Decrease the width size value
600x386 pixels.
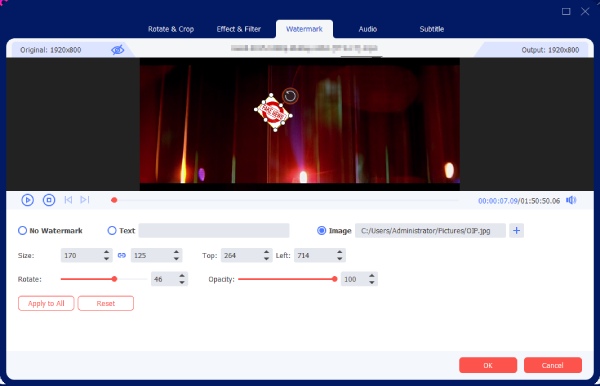[x=106, y=259]
